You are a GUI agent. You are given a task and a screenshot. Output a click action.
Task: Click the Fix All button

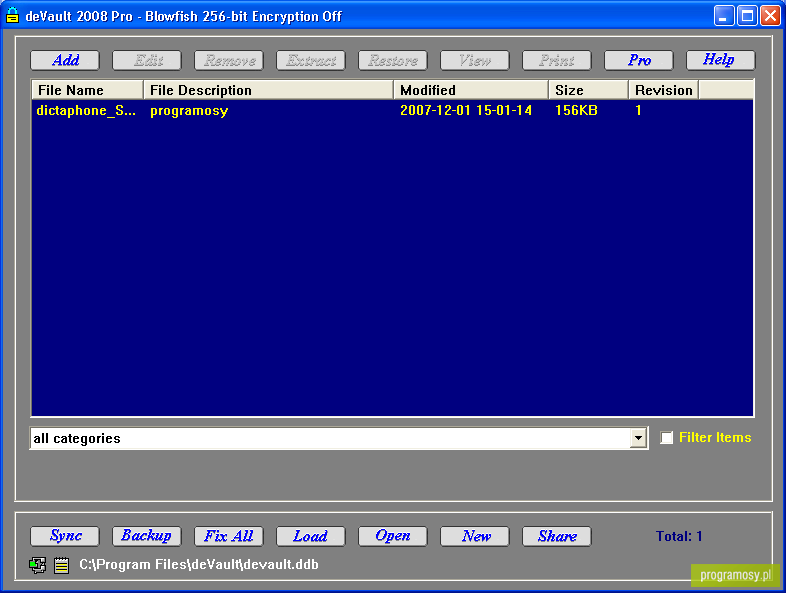(229, 536)
